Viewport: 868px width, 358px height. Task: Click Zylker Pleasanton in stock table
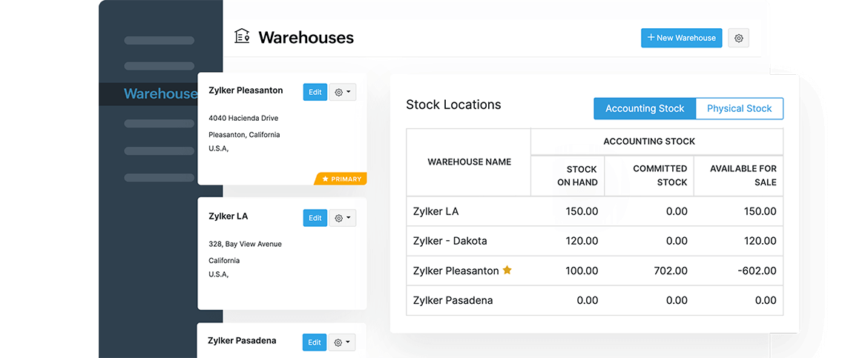[x=456, y=271]
